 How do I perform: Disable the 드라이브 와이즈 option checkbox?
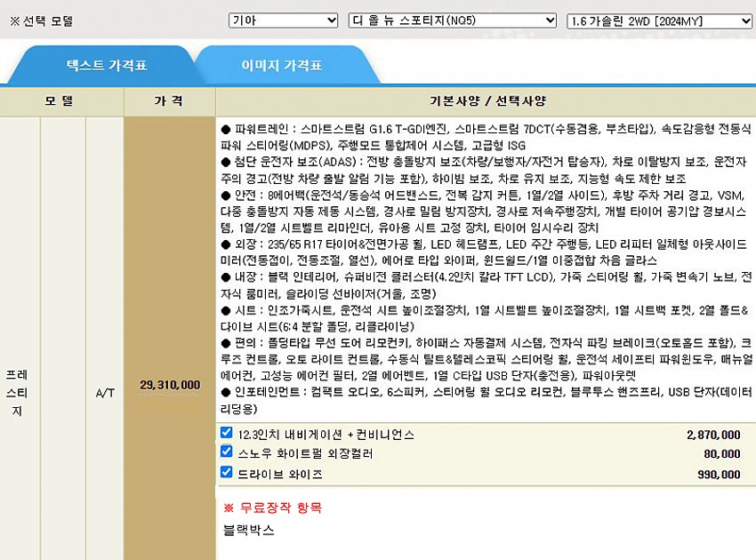(227, 472)
